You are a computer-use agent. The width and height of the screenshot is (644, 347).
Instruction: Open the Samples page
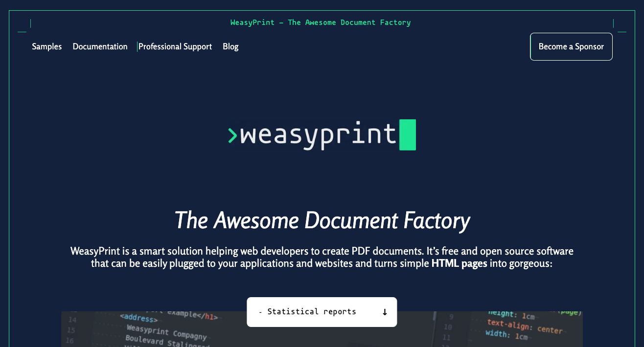(46, 46)
